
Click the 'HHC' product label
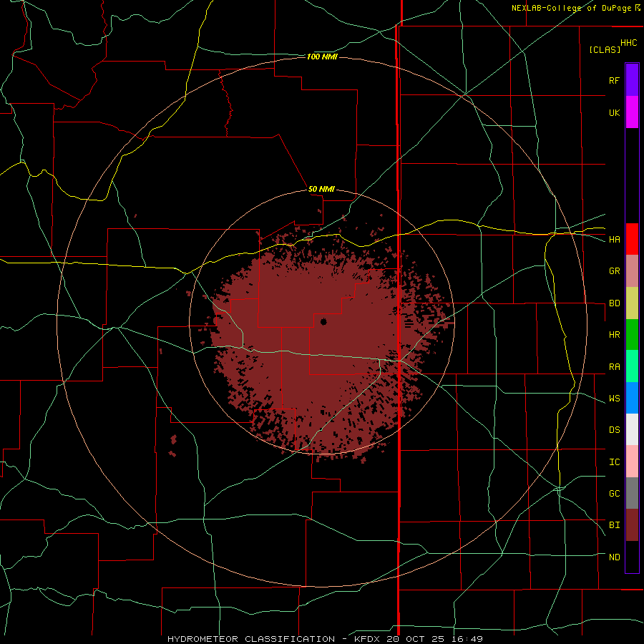pos(628,43)
